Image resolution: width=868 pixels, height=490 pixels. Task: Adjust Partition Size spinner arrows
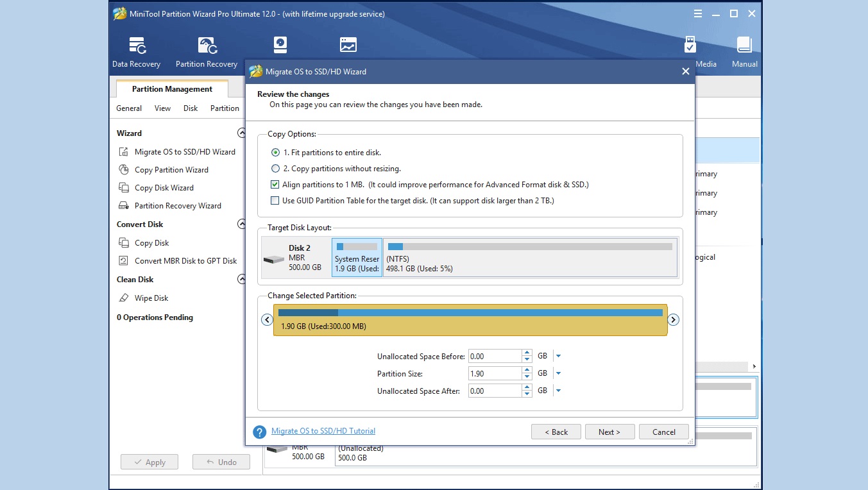527,373
